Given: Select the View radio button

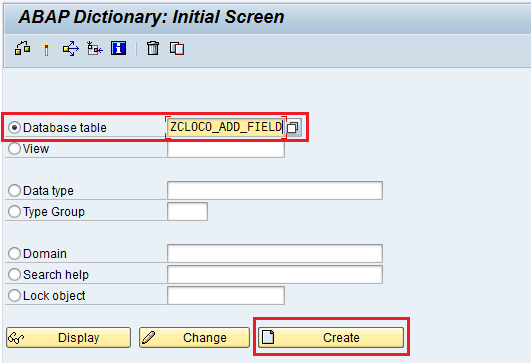Looking at the screenshot, I should [x=15, y=149].
